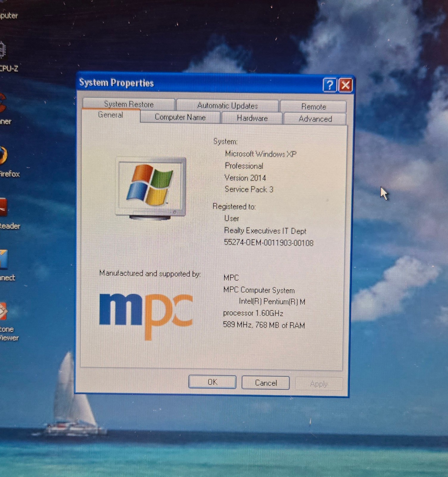Click the Cancel button
The image size is (448, 477).
tap(266, 383)
